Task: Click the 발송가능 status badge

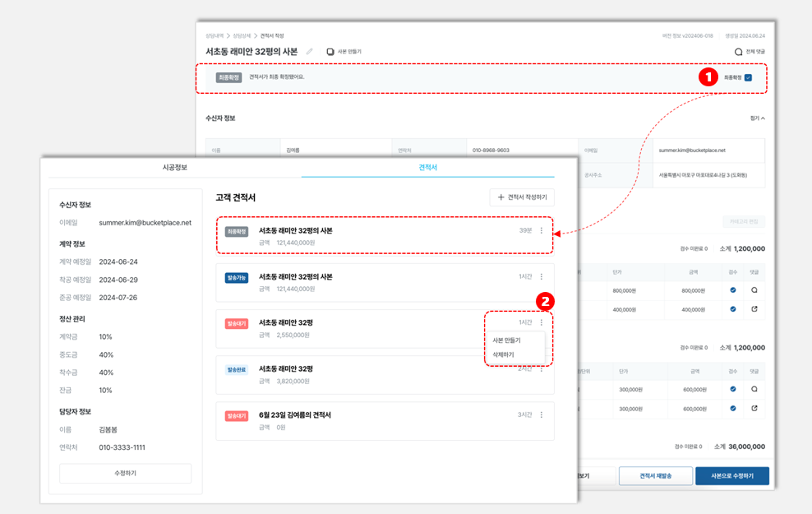Action: point(236,278)
